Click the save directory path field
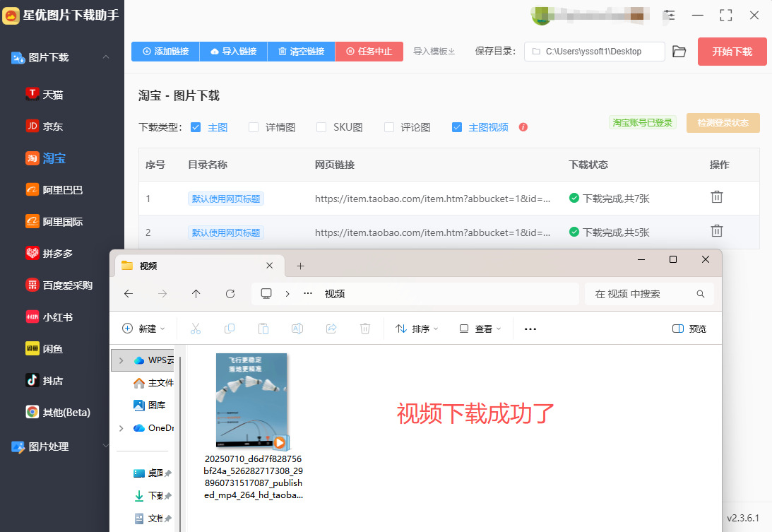772x532 pixels. (x=594, y=52)
